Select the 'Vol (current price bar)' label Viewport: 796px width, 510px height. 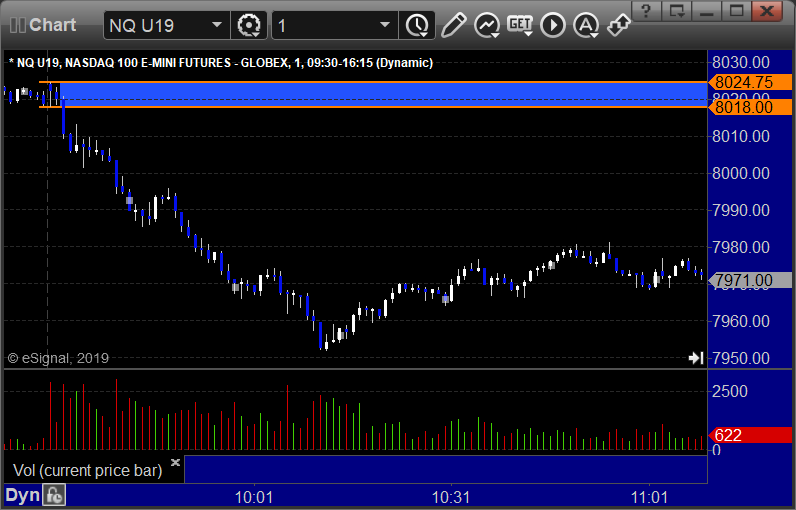click(87, 470)
